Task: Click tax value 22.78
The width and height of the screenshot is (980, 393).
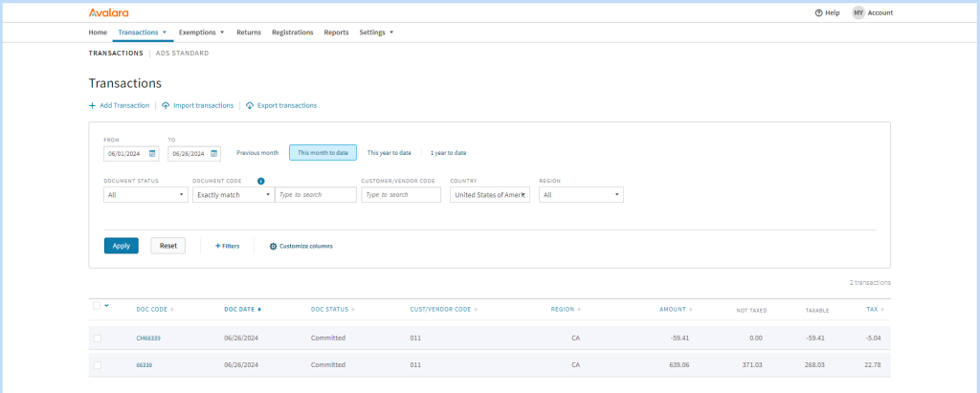Action: click(873, 365)
